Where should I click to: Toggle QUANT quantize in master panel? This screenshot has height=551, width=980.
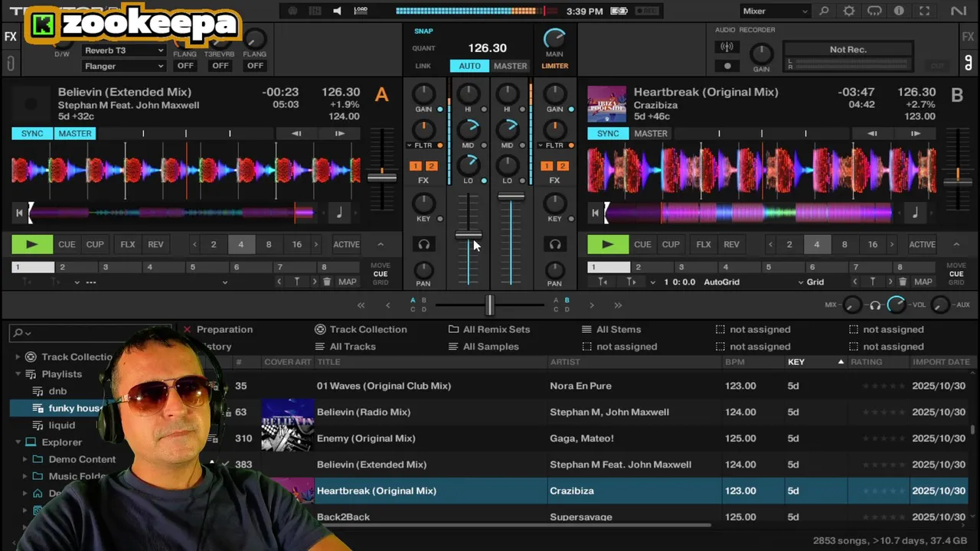pyautogui.click(x=423, y=48)
